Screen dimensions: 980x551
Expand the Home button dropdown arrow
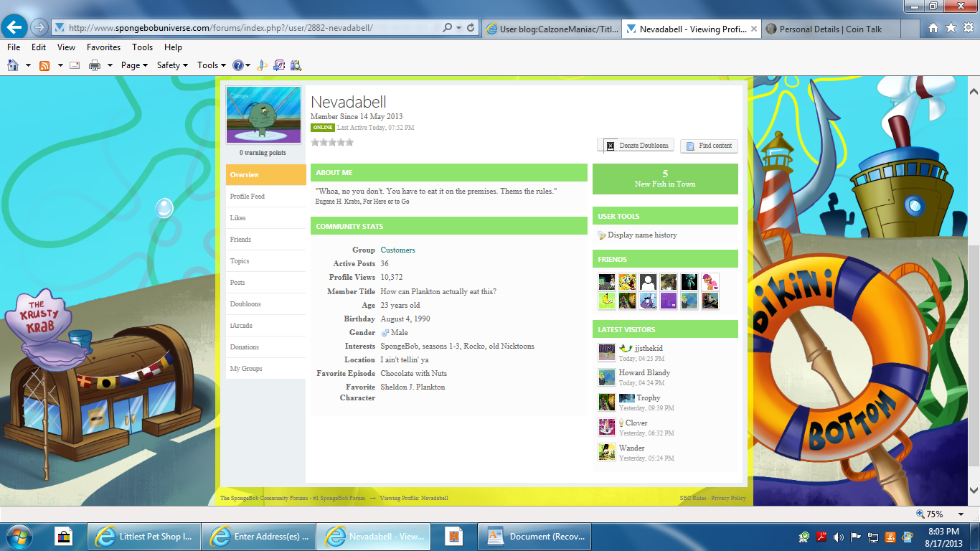click(29, 65)
